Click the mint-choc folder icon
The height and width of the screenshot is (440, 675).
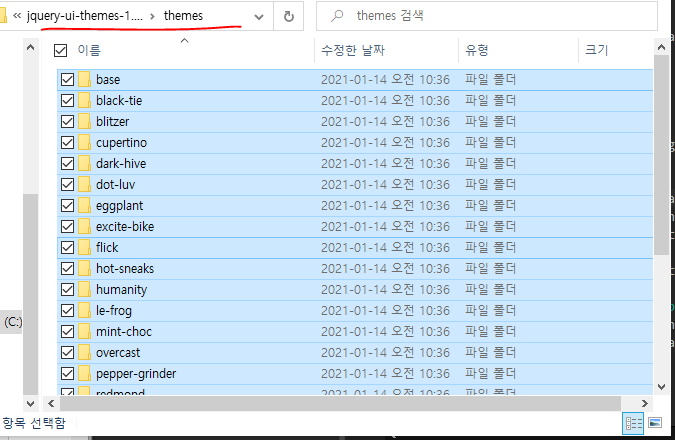[x=84, y=332]
